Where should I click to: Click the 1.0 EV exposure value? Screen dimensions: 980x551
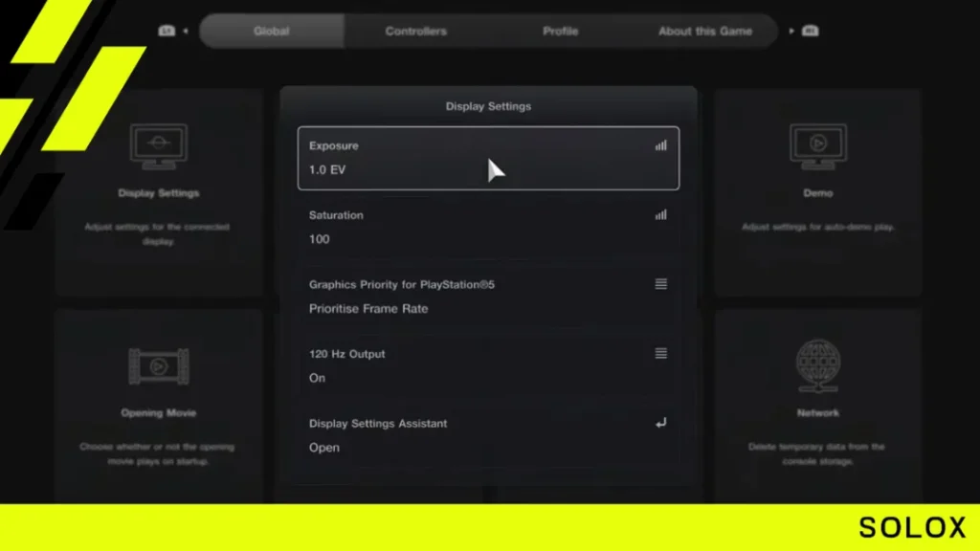327,170
